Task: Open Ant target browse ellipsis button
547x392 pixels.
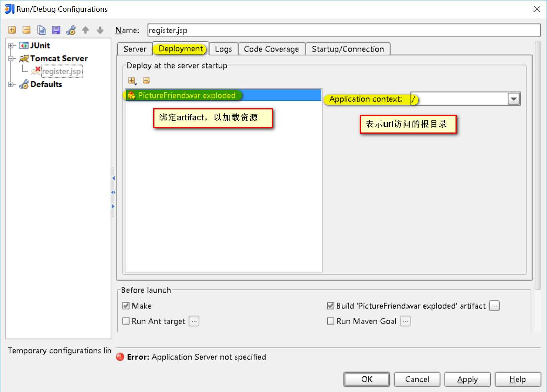Action: click(x=194, y=321)
